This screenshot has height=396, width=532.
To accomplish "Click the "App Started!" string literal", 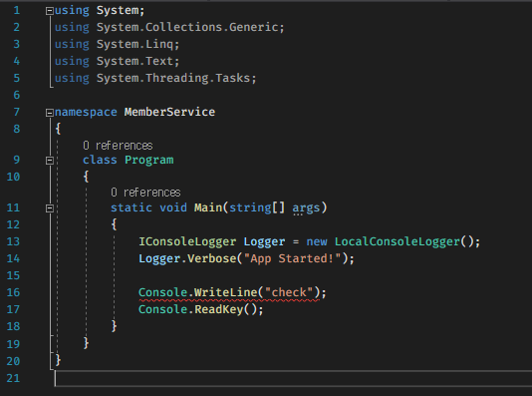I will click(x=292, y=258).
